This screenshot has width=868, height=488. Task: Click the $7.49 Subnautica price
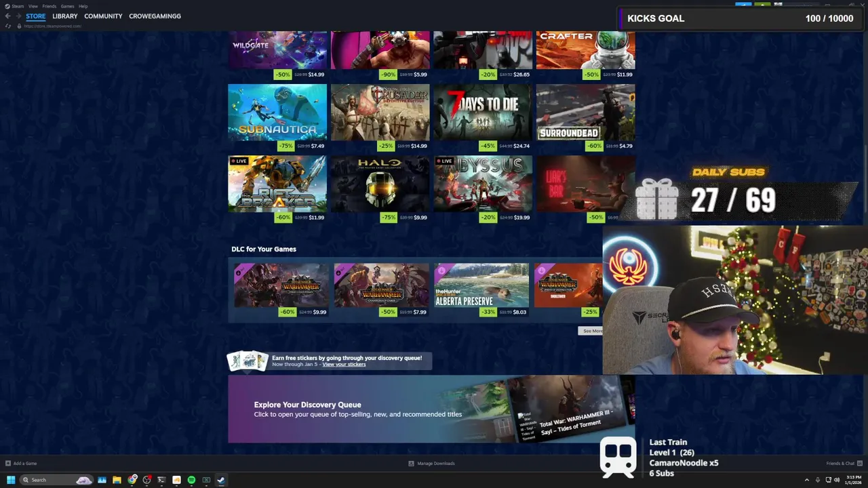point(317,146)
